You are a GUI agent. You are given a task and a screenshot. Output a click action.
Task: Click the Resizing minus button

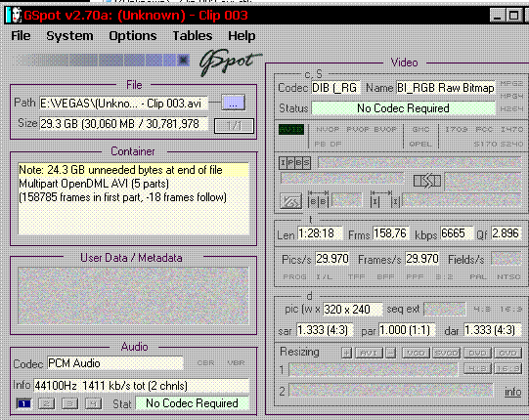click(x=391, y=353)
